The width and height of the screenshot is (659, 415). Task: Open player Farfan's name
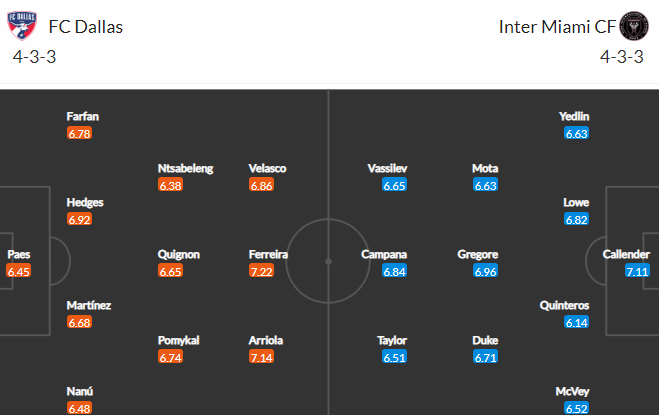point(83,116)
